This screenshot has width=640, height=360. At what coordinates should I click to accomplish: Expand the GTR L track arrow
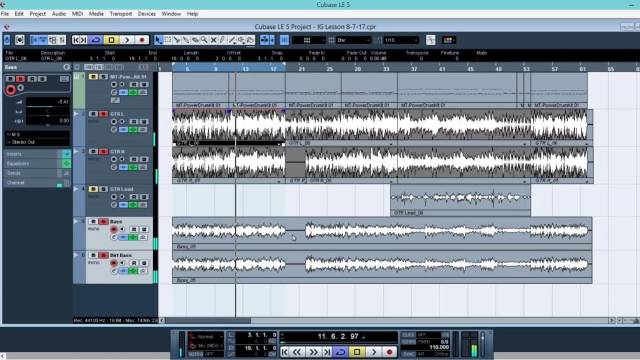coord(76,114)
